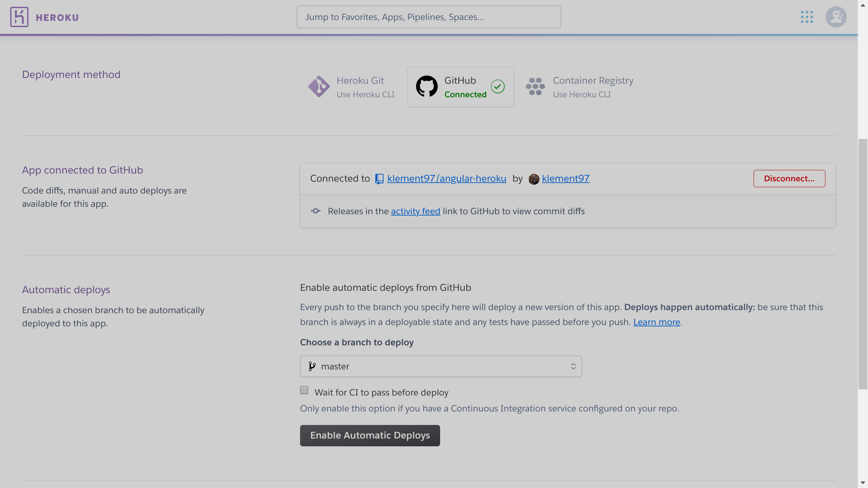Click the vertical scrollbar thumb
Image resolution: width=868 pixels, height=488 pixels.
click(863, 264)
